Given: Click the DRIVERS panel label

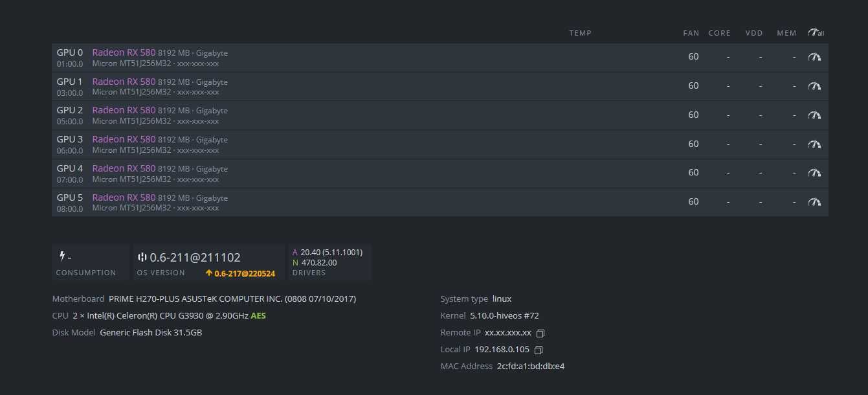Looking at the screenshot, I should coord(309,273).
